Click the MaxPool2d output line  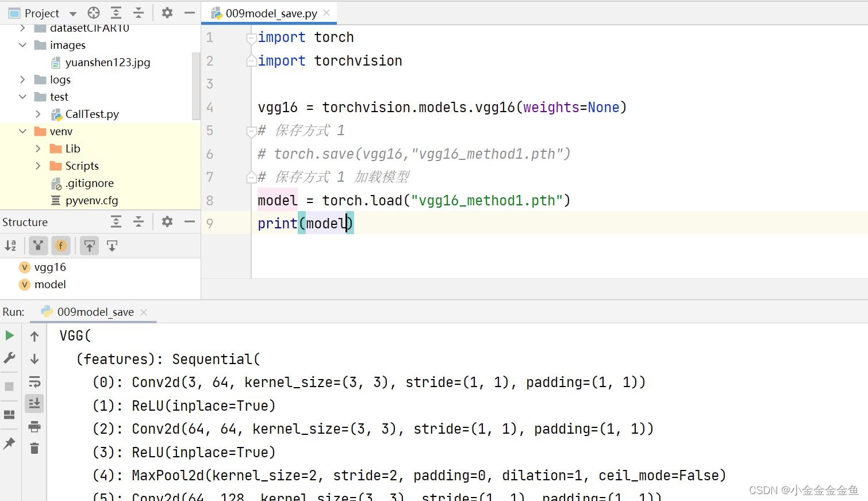[409, 475]
